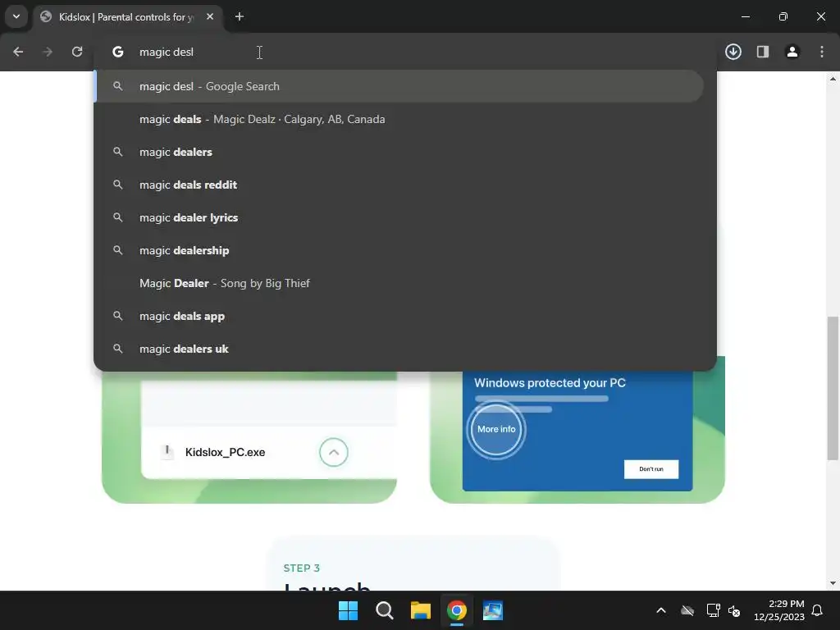Click search icon beside 'magic dealers'

(x=118, y=152)
